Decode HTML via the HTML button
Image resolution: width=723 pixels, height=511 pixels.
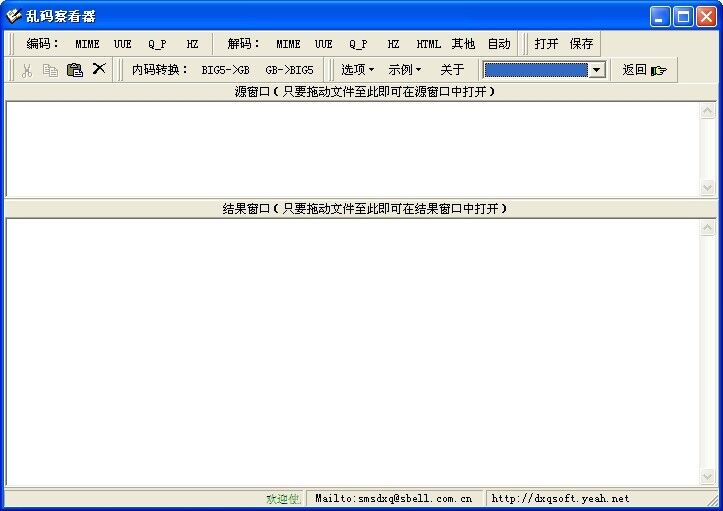[x=428, y=44]
